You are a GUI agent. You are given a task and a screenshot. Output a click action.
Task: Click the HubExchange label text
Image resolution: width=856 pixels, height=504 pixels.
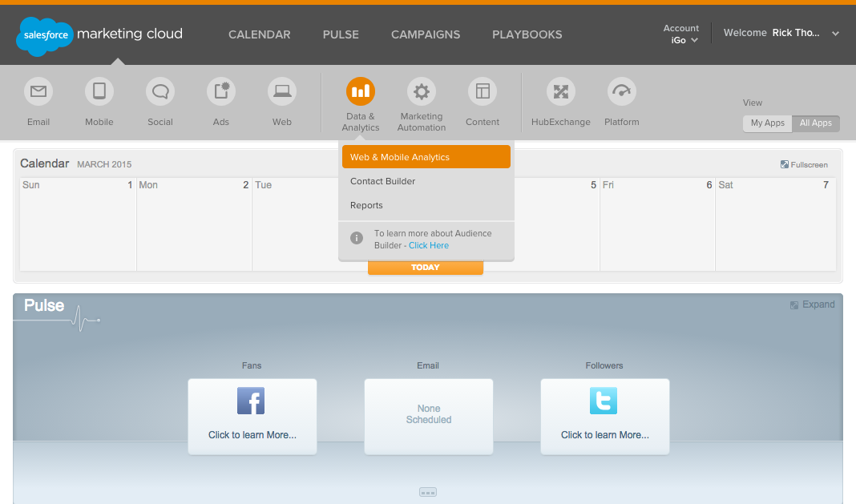tap(561, 122)
